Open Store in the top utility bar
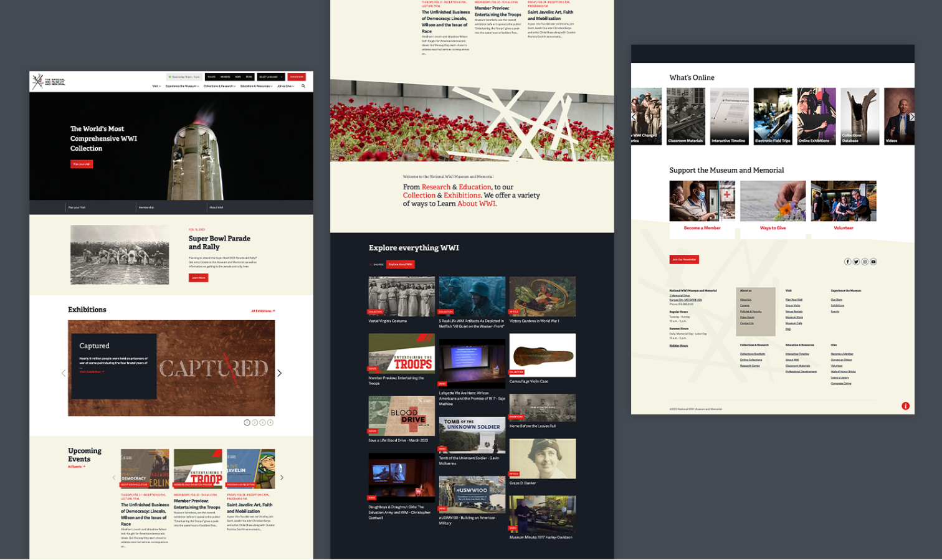 pyautogui.click(x=249, y=77)
